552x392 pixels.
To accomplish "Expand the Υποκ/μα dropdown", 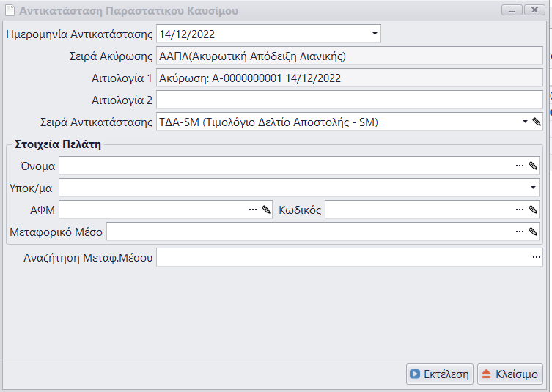I will pyautogui.click(x=533, y=188).
